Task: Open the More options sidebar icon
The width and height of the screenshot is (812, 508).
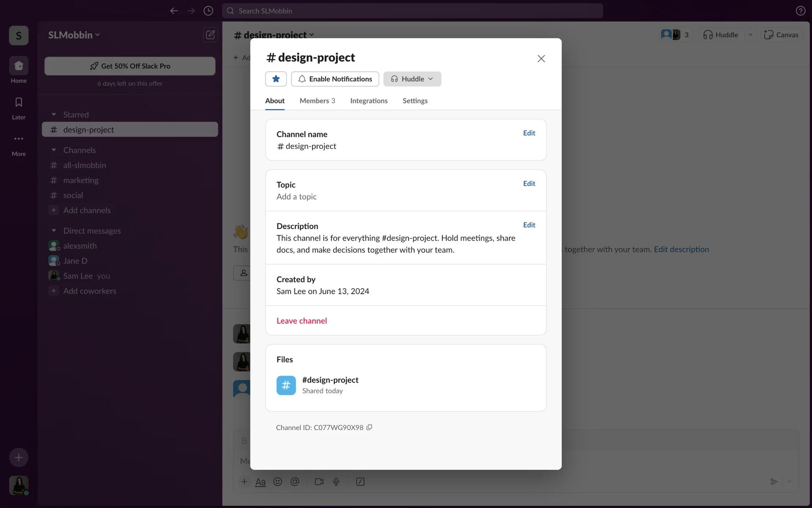Action: [19, 139]
